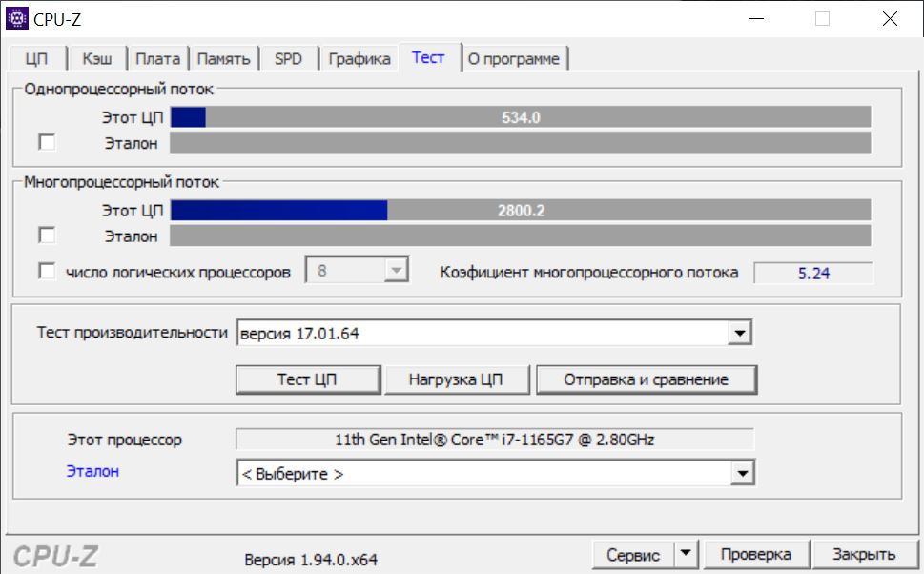The image size is (924, 574).
Task: Switch to the ЦП tab
Action: coord(36,59)
